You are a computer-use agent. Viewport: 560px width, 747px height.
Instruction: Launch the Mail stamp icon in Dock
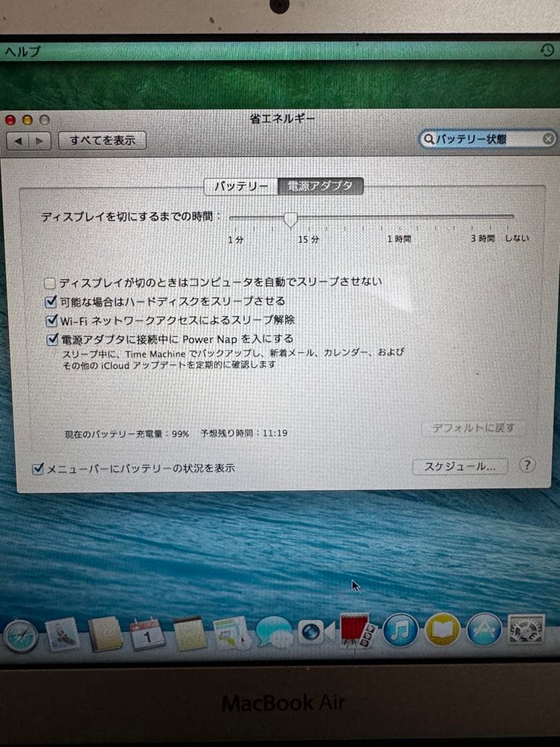click(63, 634)
